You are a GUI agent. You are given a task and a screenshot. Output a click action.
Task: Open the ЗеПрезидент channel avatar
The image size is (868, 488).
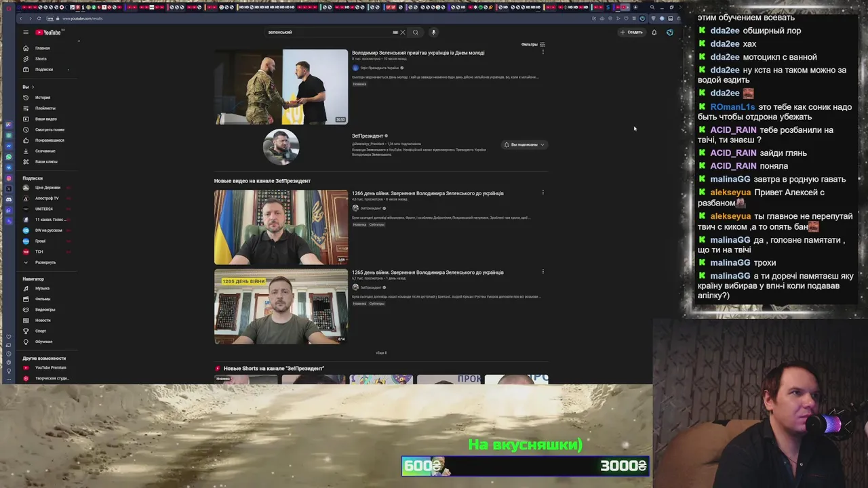pos(281,147)
